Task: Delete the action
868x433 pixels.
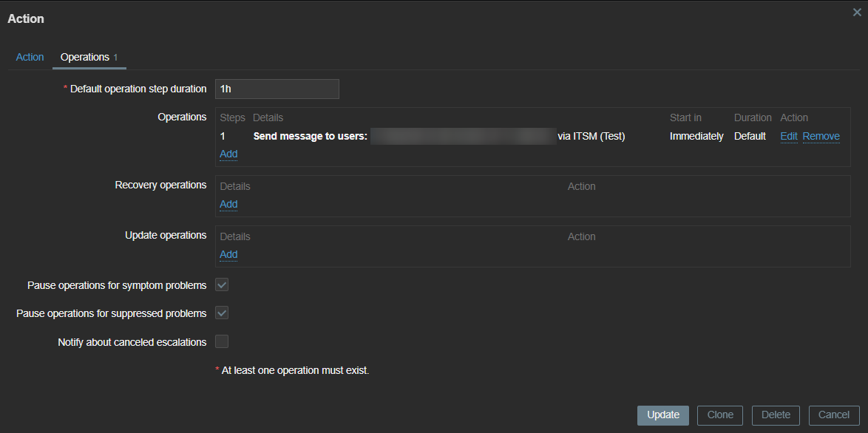Action: tap(776, 415)
